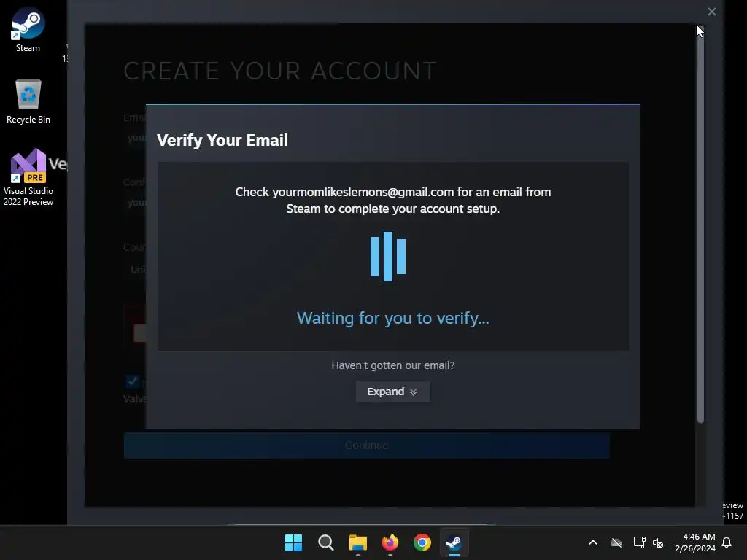The width and height of the screenshot is (747, 560).
Task: Click the dimmed Continue button
Action: click(367, 446)
